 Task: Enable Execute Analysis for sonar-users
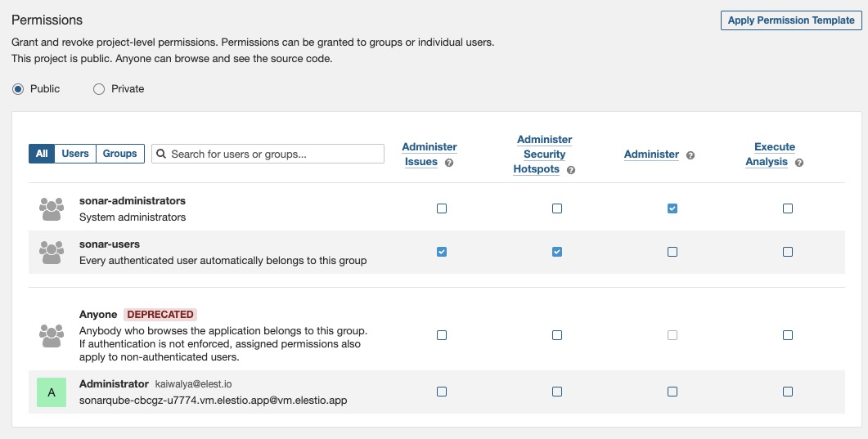pyautogui.click(x=788, y=252)
